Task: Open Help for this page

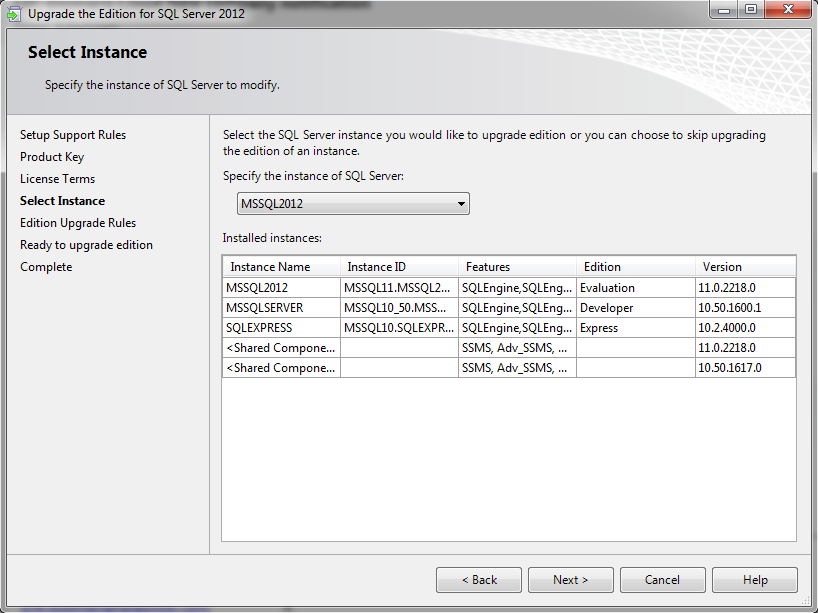Action: [755, 580]
